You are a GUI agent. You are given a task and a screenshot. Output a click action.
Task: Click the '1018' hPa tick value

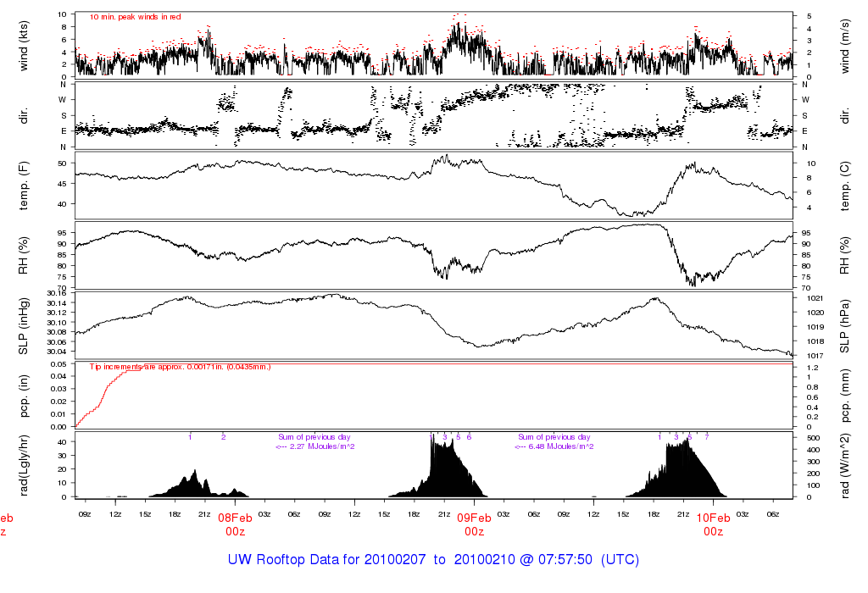click(815, 341)
